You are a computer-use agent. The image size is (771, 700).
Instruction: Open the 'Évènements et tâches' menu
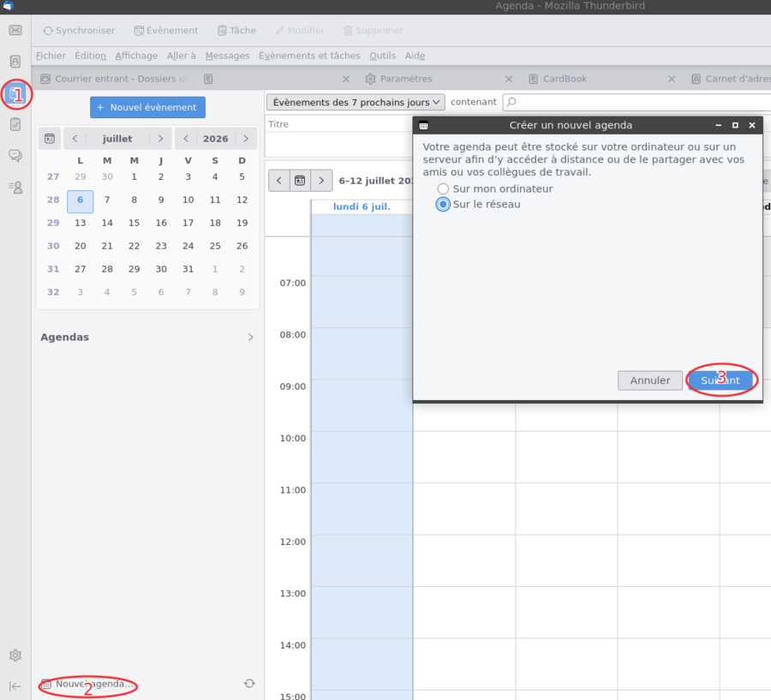[309, 56]
